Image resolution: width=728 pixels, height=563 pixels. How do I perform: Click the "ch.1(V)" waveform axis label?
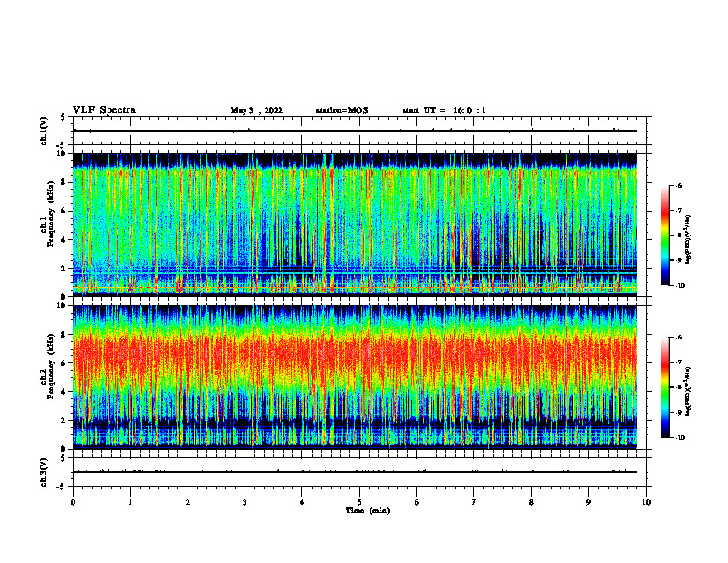[43, 131]
